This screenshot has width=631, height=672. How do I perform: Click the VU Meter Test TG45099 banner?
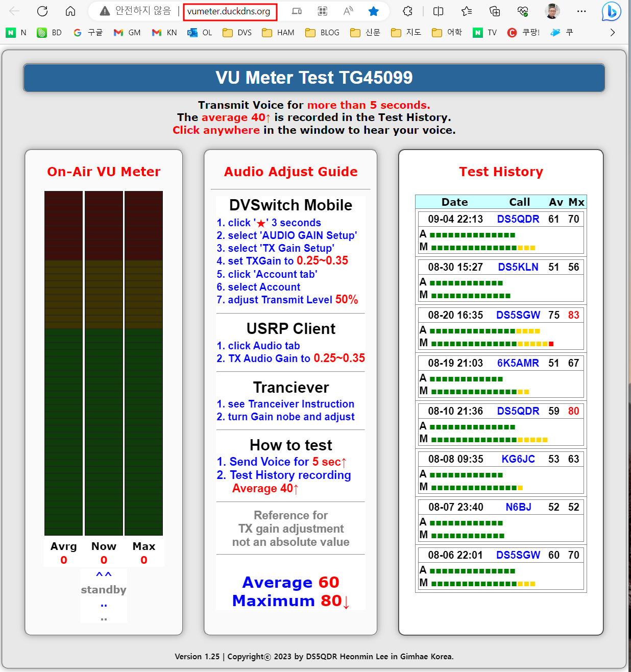(x=314, y=78)
